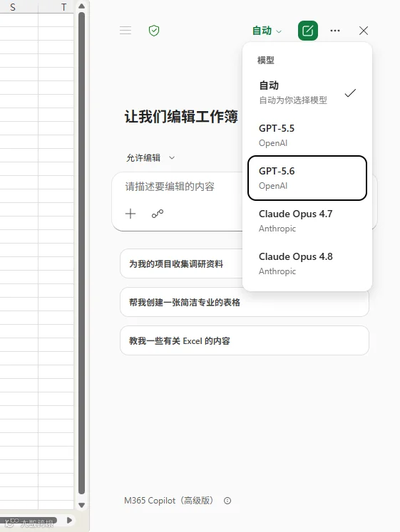
Task: Click the green shield protection icon
Action: tap(154, 31)
